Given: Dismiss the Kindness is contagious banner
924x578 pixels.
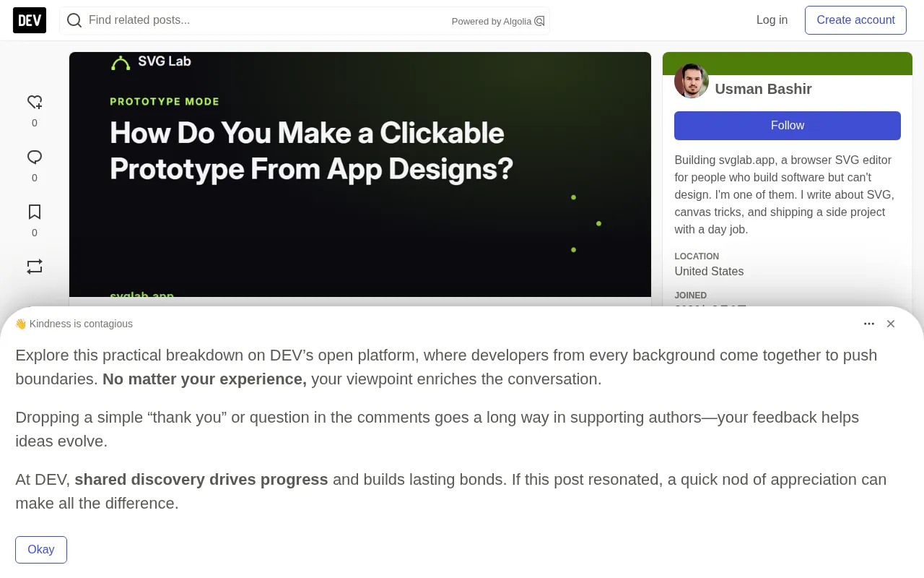Looking at the screenshot, I should (x=891, y=324).
